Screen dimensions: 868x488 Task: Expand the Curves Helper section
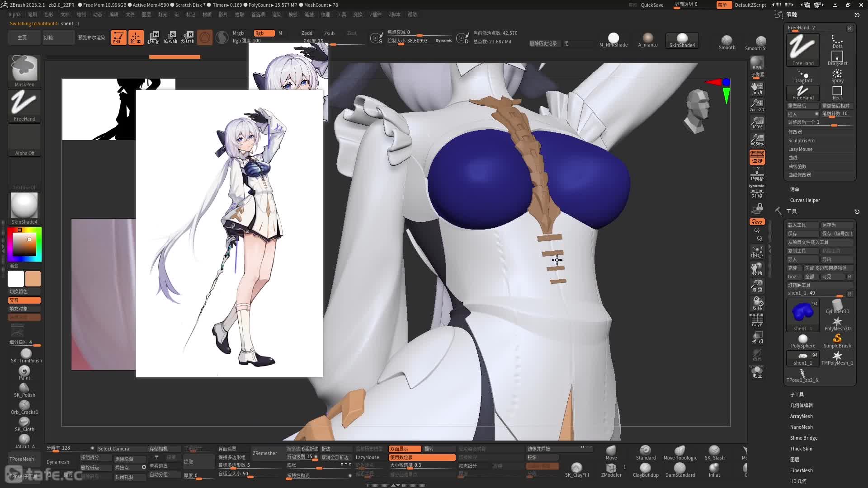[805, 200]
